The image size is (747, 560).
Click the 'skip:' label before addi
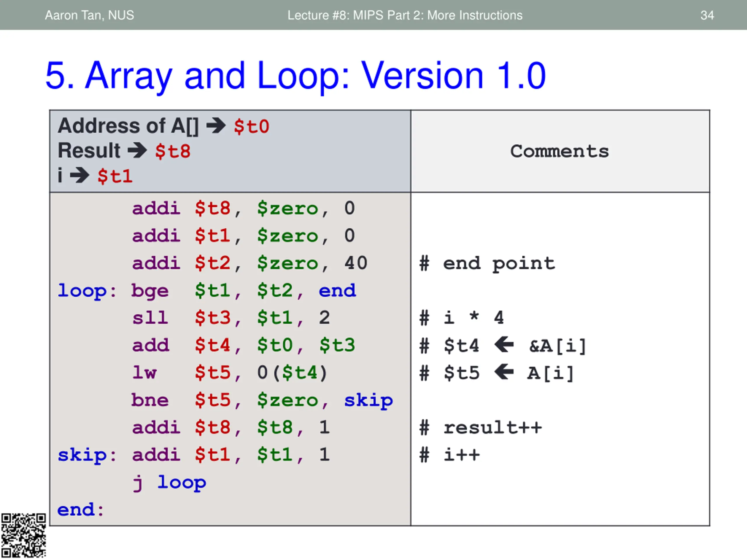[87, 455]
